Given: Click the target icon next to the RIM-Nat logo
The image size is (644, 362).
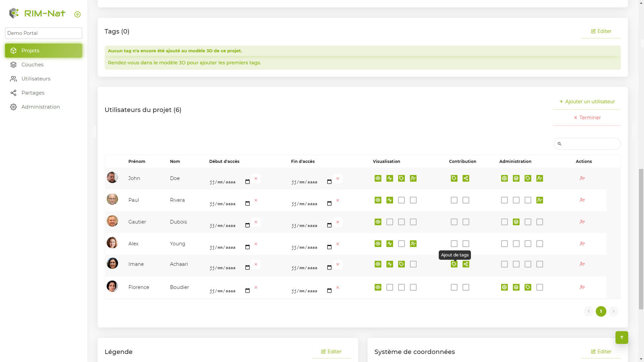Looking at the screenshot, I should (77, 14).
